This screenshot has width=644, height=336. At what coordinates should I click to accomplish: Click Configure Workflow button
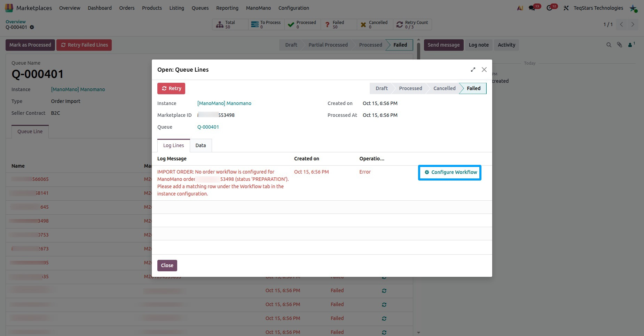[451, 172]
